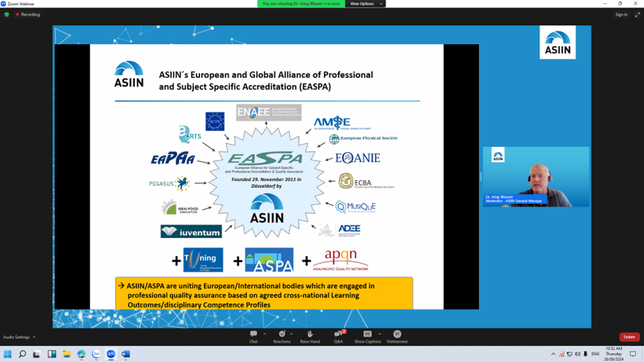Click the iuventum logo on the slide
The width and height of the screenshot is (644, 362).
(x=191, y=231)
